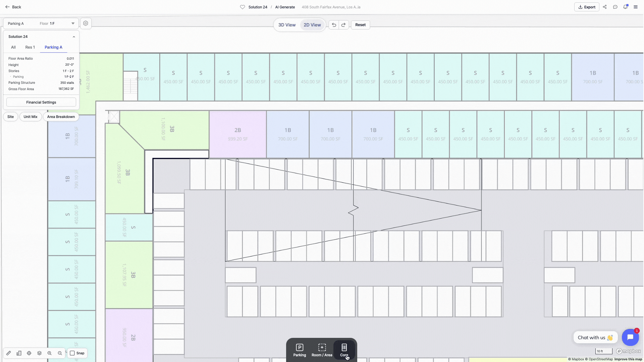
Task: Switch to the All tab
Action: click(13, 47)
